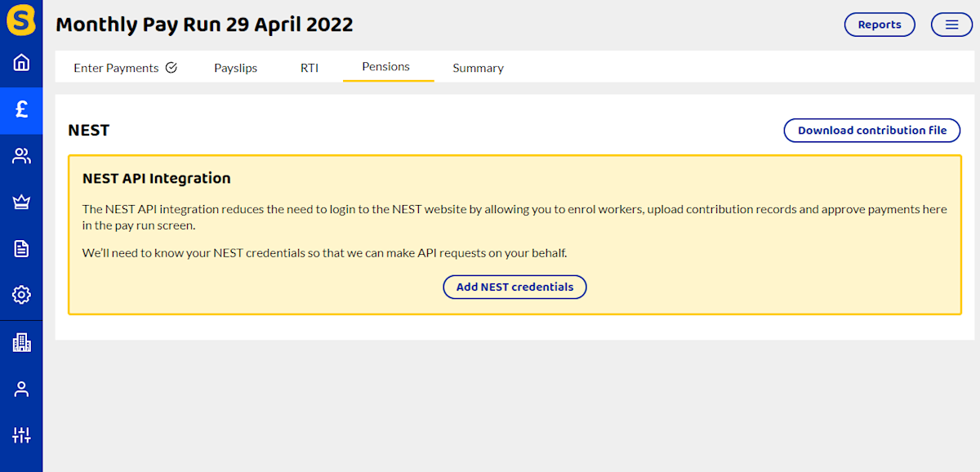This screenshot has height=472, width=980.
Task: Click the Staffology S logo icon
Action: coord(21,20)
